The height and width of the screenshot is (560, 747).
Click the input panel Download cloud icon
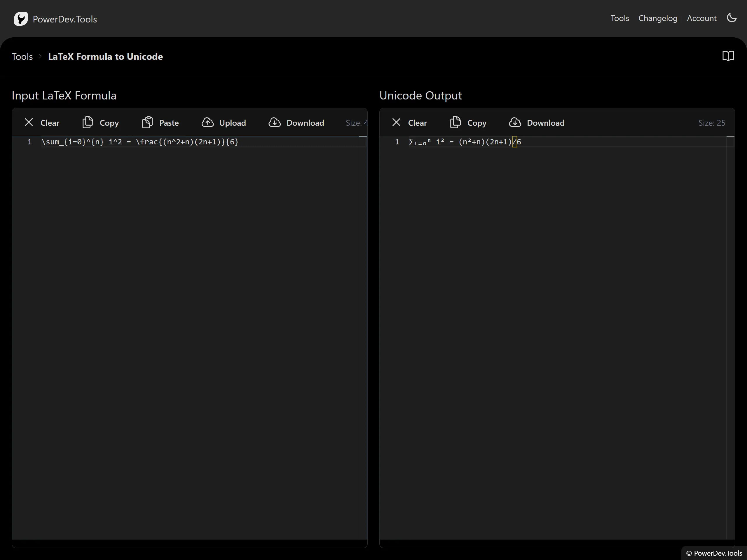tap(275, 123)
